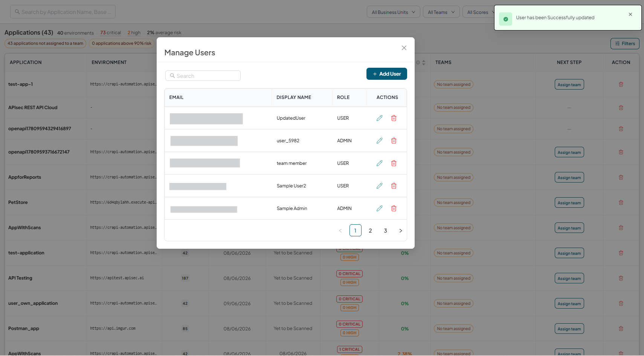The height and width of the screenshot is (356, 644).
Task: Delete openapi17809594329416897 application
Action: tap(621, 129)
